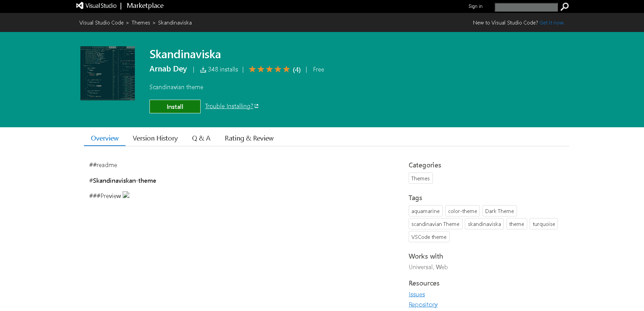Click the aquamarine tag
The height and width of the screenshot is (311, 644).
pyautogui.click(x=425, y=211)
